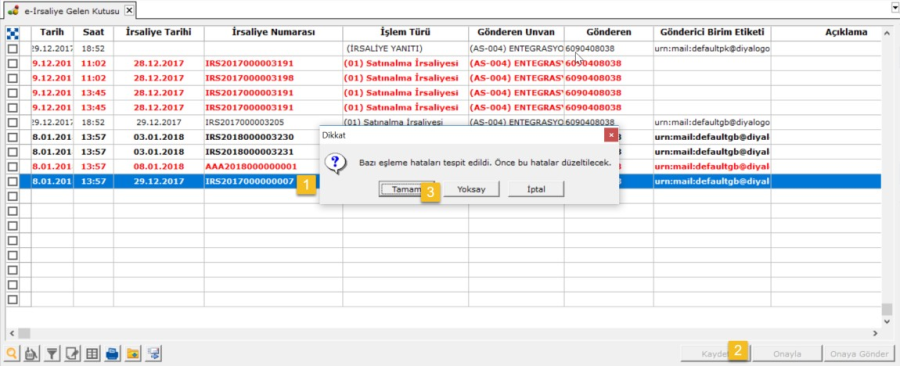Image resolution: width=900 pixels, height=366 pixels.
Task: Click the horizontal scrollbar right arrow
Action: point(875,333)
